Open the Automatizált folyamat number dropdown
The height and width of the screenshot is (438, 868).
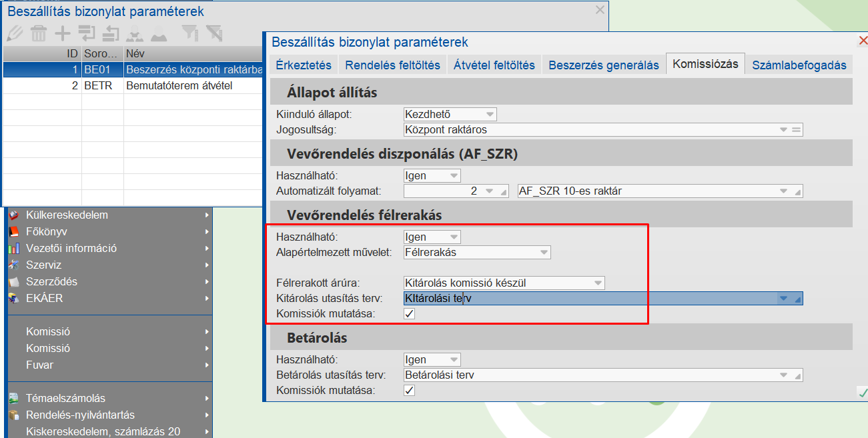pyautogui.click(x=490, y=191)
